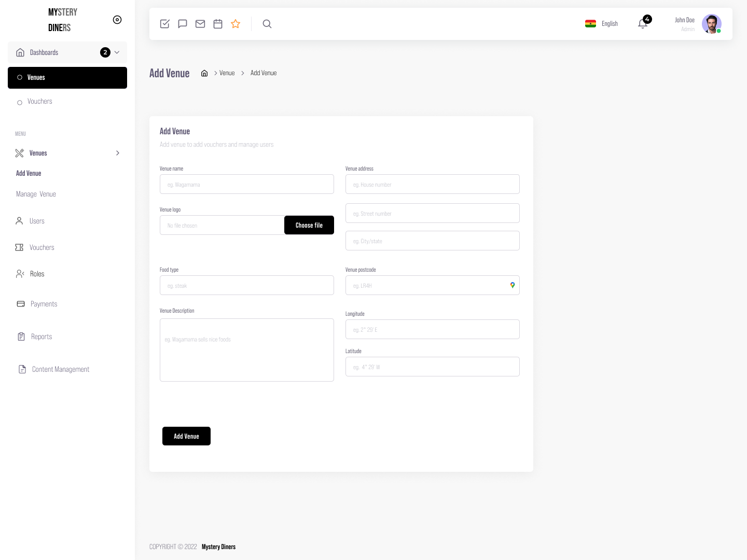
Task: Click the todo checkbox icon in top toolbar
Action: click(x=165, y=24)
